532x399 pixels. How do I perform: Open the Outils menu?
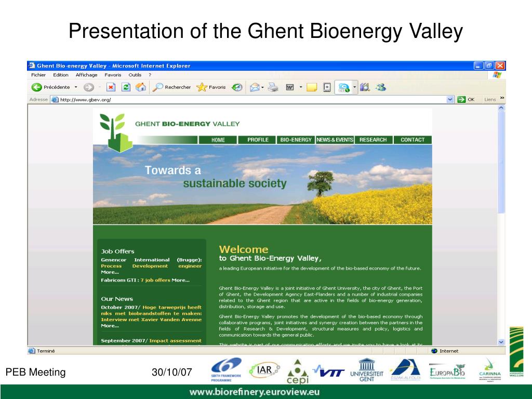[x=135, y=75]
